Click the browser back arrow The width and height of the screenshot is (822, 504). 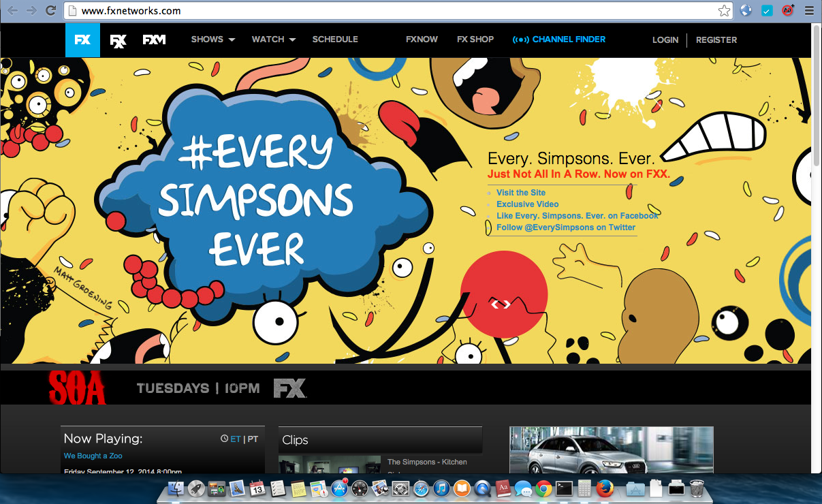[x=13, y=10]
